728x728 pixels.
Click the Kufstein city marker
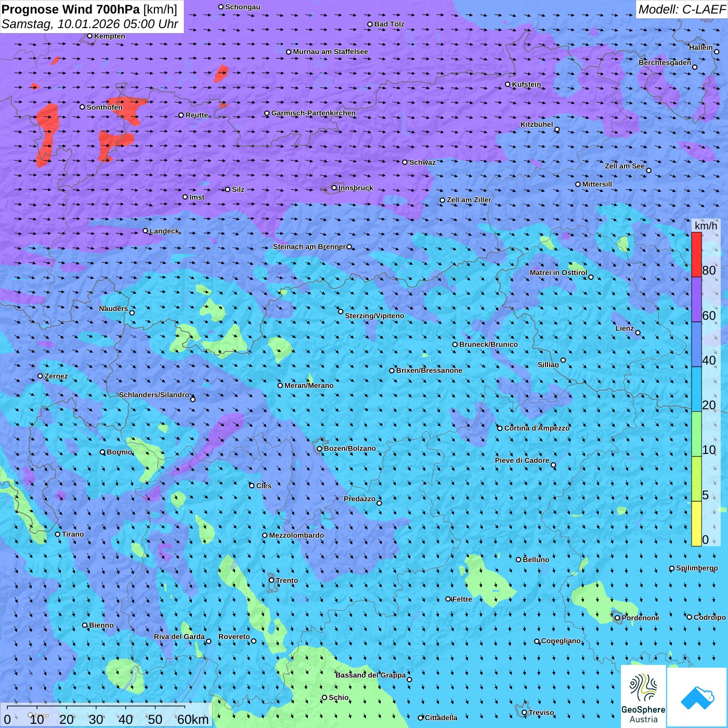click(x=508, y=84)
